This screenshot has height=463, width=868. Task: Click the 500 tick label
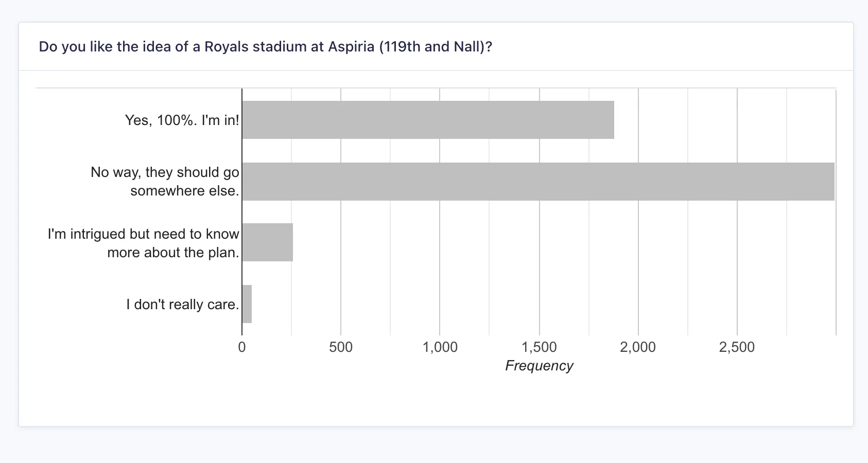click(341, 347)
